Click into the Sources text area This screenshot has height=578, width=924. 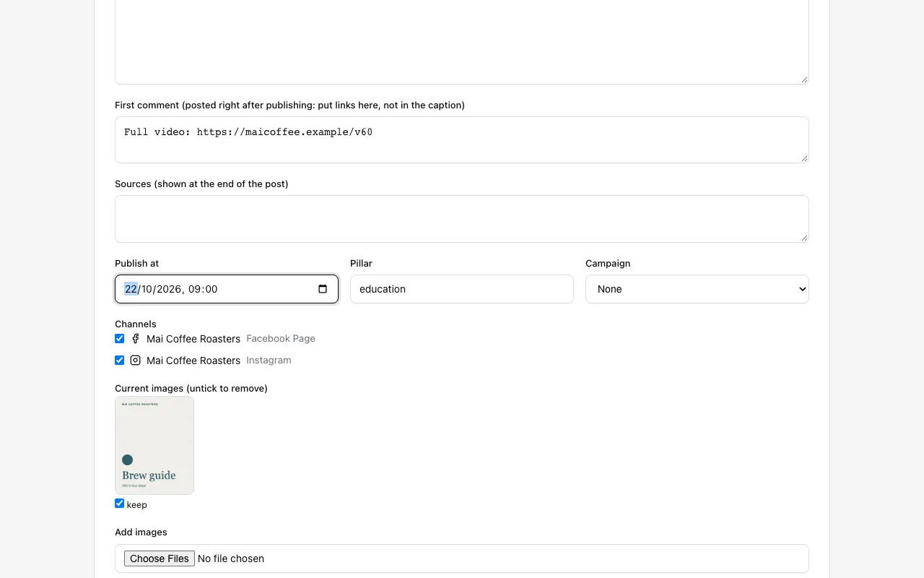462,219
